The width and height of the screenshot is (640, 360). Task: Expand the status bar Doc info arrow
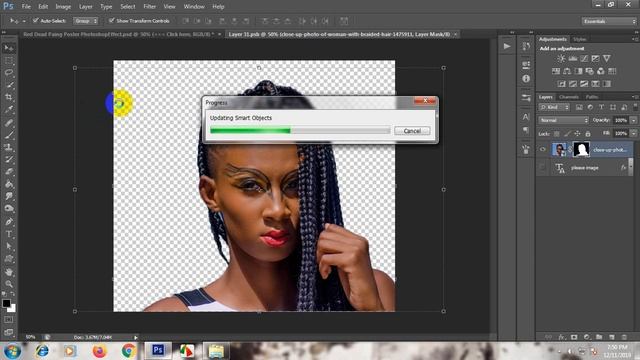pos(136,337)
